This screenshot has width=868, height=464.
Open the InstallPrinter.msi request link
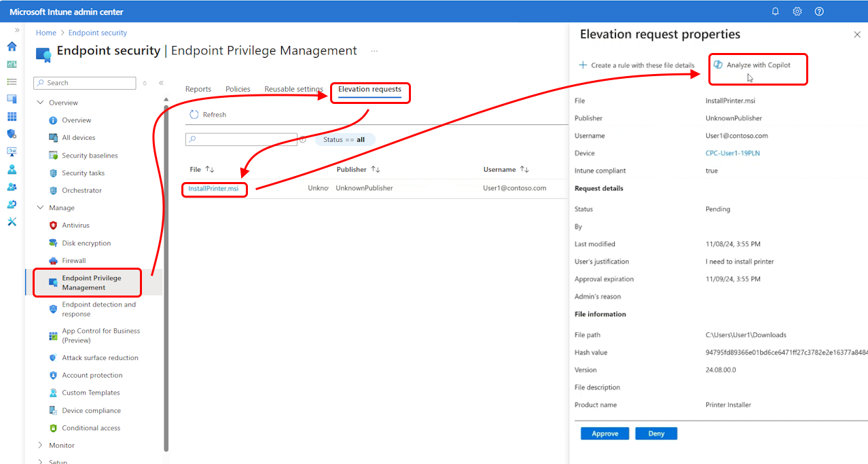point(213,188)
